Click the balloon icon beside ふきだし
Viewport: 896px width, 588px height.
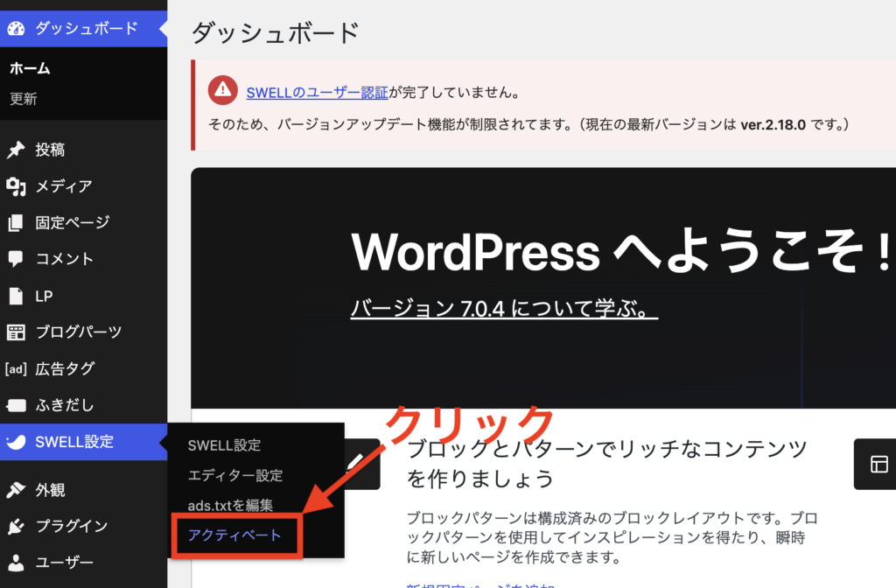tap(16, 405)
